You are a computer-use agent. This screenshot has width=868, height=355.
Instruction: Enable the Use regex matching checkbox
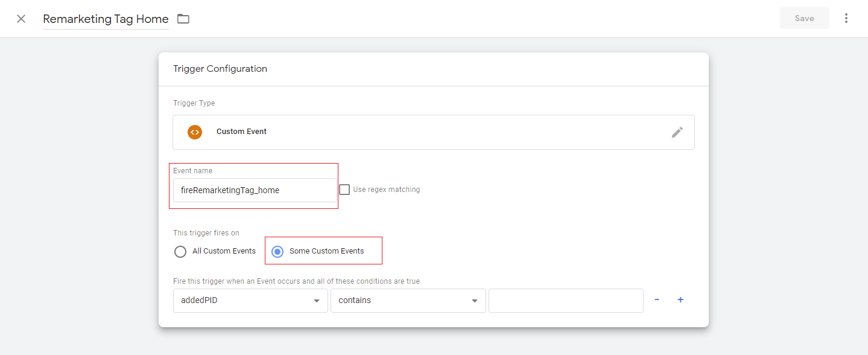point(344,190)
